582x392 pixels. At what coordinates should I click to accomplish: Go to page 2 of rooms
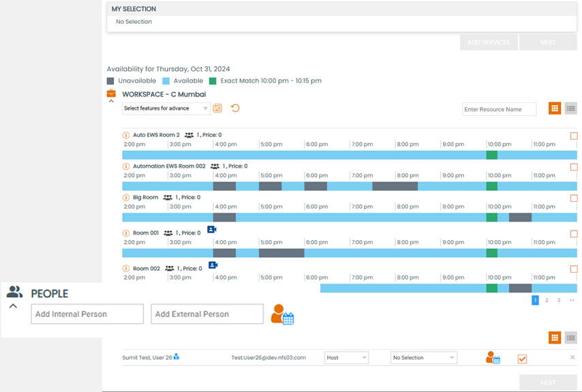pos(547,301)
